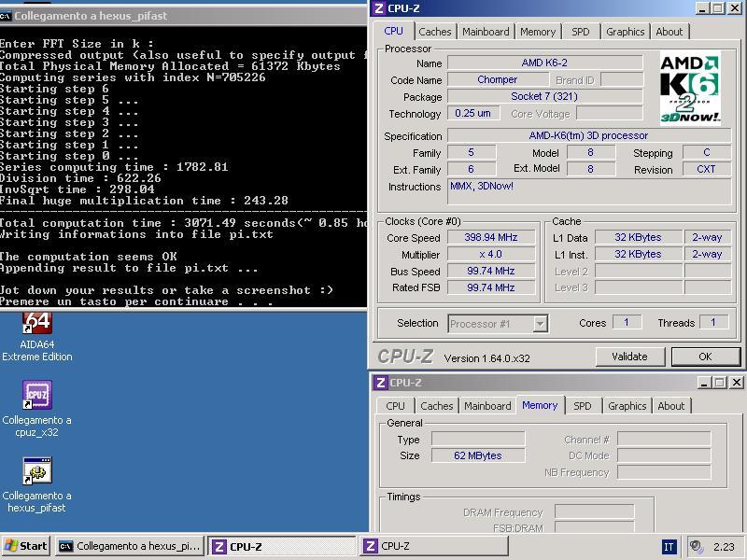Click the 'Total computation time' line in console
Viewport: 747px width, 560px height.
pos(183,223)
